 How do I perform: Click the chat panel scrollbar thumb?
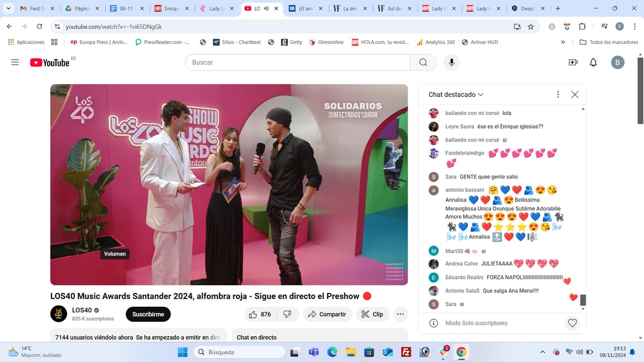(583, 300)
